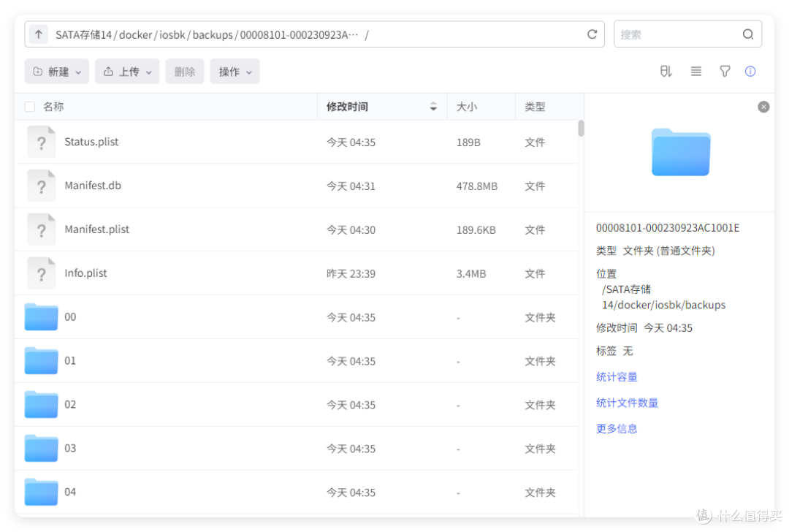The width and height of the screenshot is (789, 532).
Task: Click the folder icon for 03
Action: coord(41,448)
